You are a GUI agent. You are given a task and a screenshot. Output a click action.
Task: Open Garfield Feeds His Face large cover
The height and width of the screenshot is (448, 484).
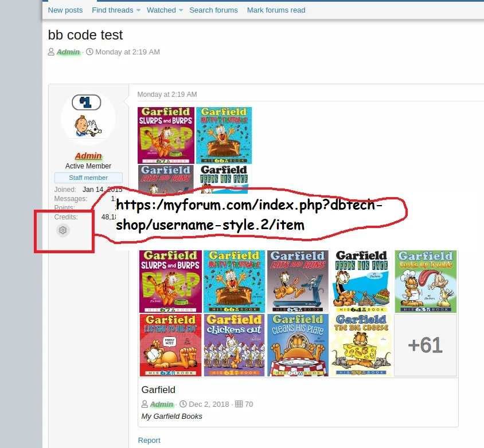coord(361,281)
